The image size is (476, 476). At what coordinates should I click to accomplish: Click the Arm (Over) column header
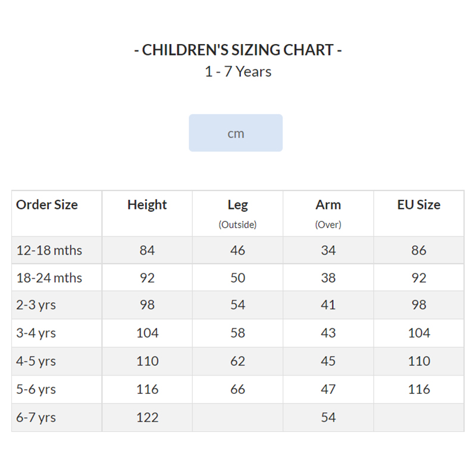pos(328,214)
